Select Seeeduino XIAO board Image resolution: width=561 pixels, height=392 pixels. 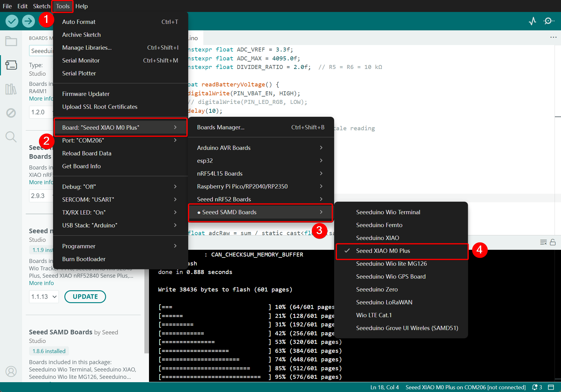point(401,238)
